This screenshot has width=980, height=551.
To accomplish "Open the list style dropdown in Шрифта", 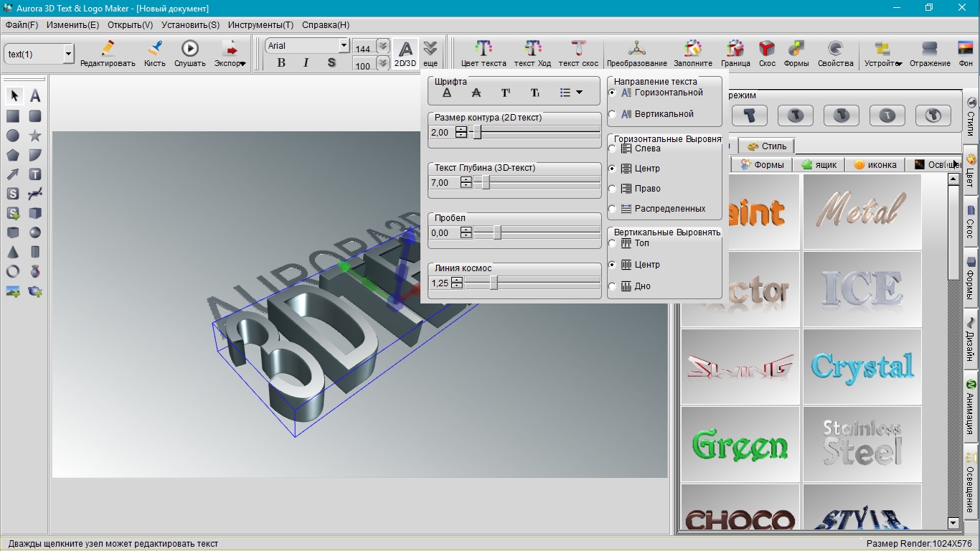I will [x=571, y=93].
